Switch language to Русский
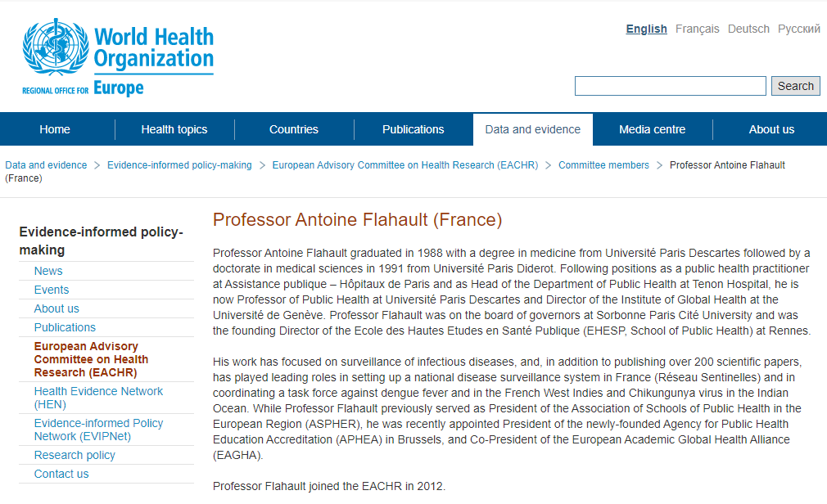This screenshot has width=827, height=504. pyautogui.click(x=798, y=29)
